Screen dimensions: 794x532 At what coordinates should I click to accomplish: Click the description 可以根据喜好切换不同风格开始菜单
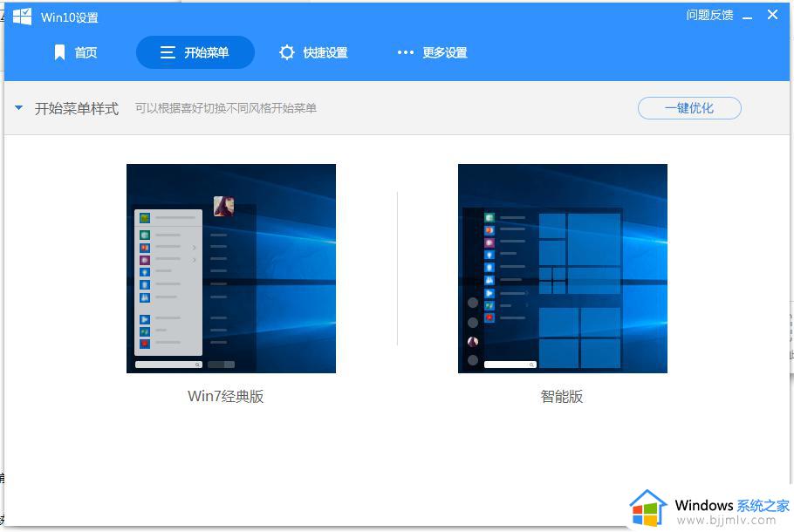(x=226, y=108)
